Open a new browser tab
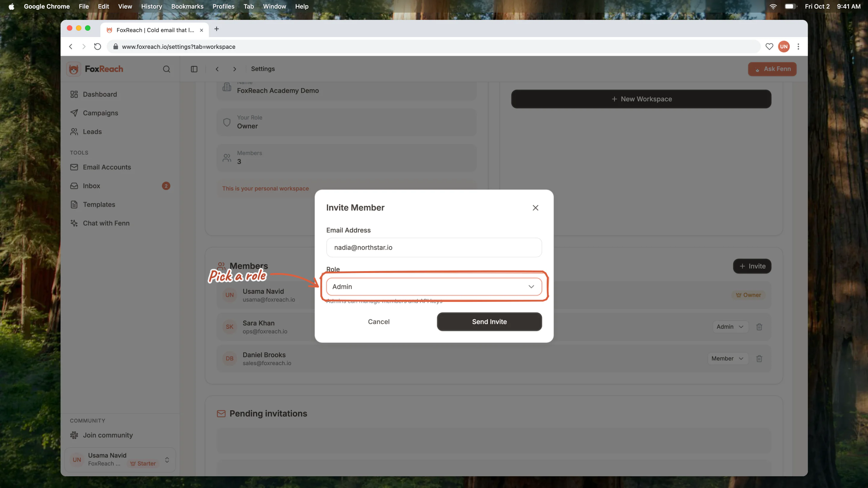 pos(217,29)
